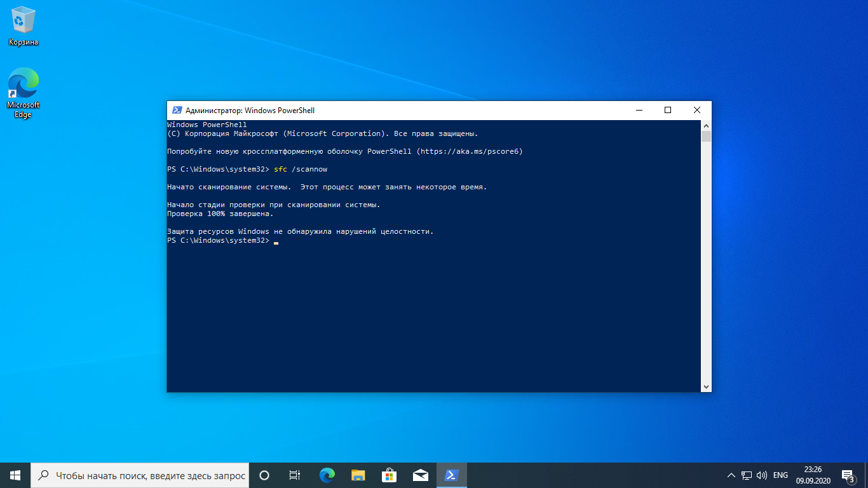Image resolution: width=868 pixels, height=488 pixels.
Task: Click the last PS C:\Windows\system32> prompt
Action: (218, 241)
